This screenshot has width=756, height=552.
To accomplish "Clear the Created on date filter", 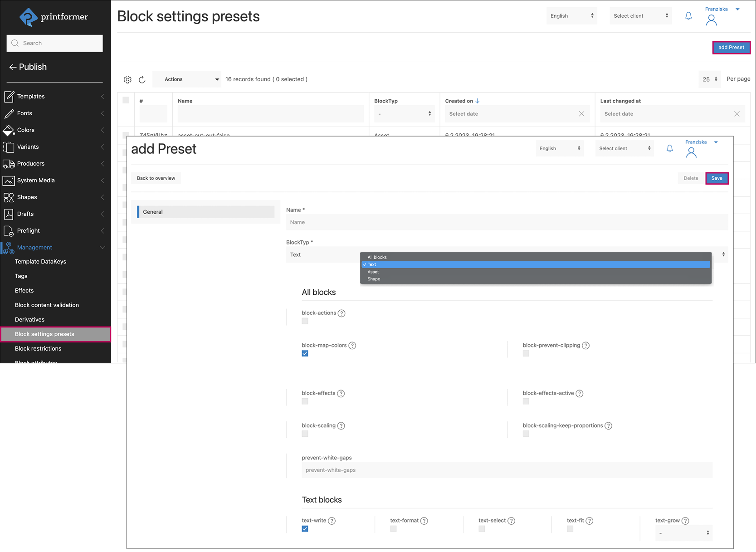I will click(x=581, y=114).
